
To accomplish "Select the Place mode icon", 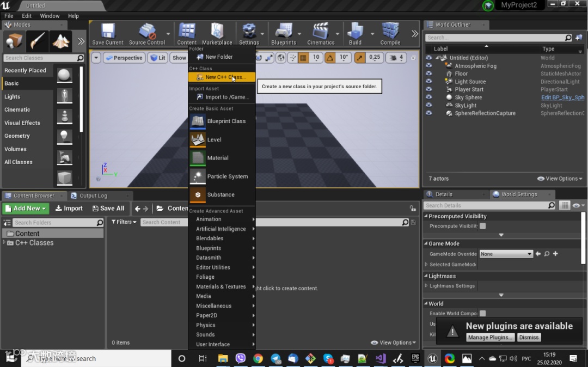I will coord(14,41).
